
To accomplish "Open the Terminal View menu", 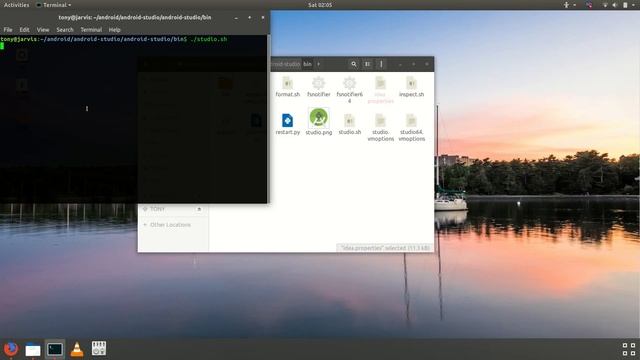I will [x=43, y=30].
